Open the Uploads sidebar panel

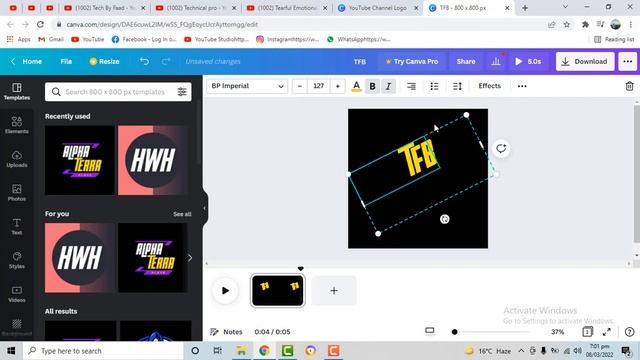coord(17,159)
